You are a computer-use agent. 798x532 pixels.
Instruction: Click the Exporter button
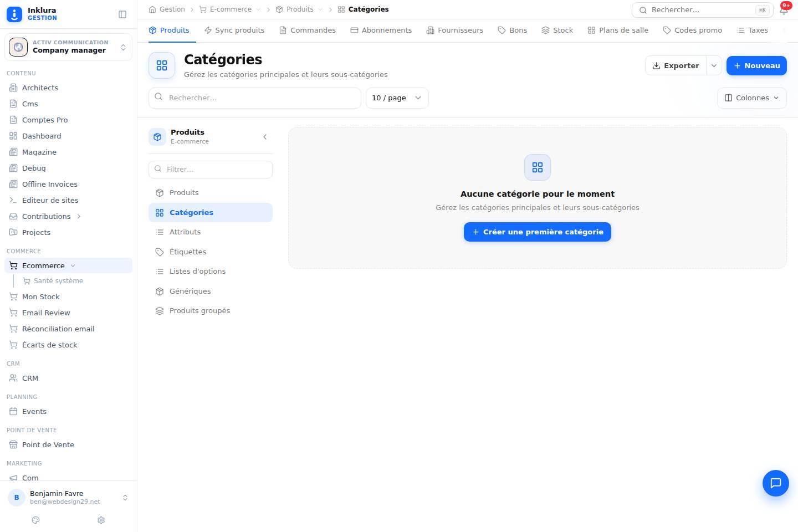click(676, 65)
